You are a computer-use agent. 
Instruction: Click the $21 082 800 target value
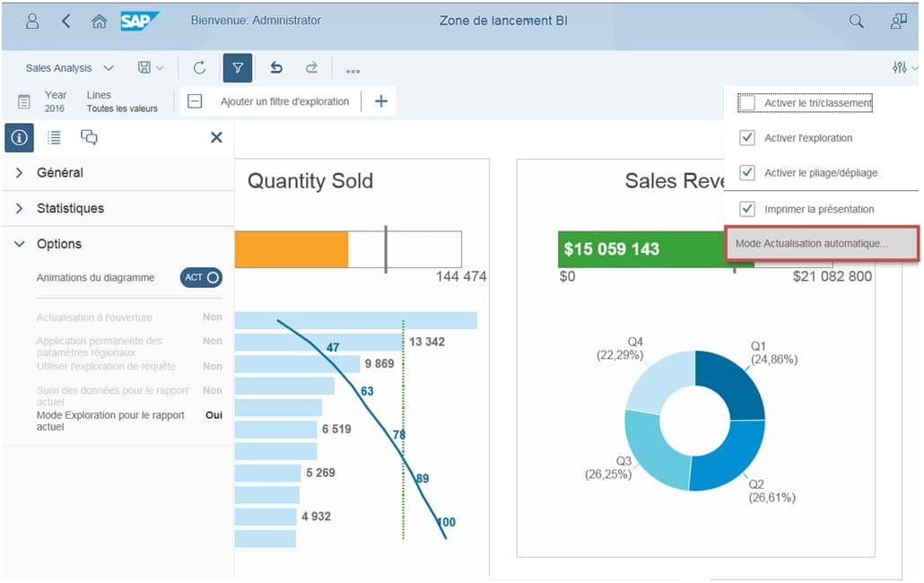coord(832,276)
